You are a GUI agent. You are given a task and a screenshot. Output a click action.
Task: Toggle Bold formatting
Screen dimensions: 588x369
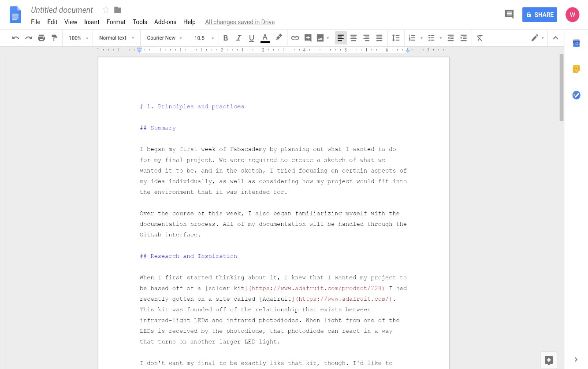(x=226, y=38)
